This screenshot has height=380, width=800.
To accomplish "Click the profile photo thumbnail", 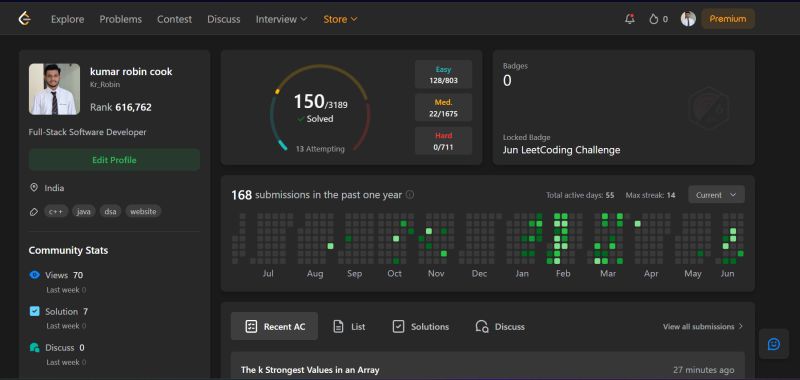I will 55,89.
